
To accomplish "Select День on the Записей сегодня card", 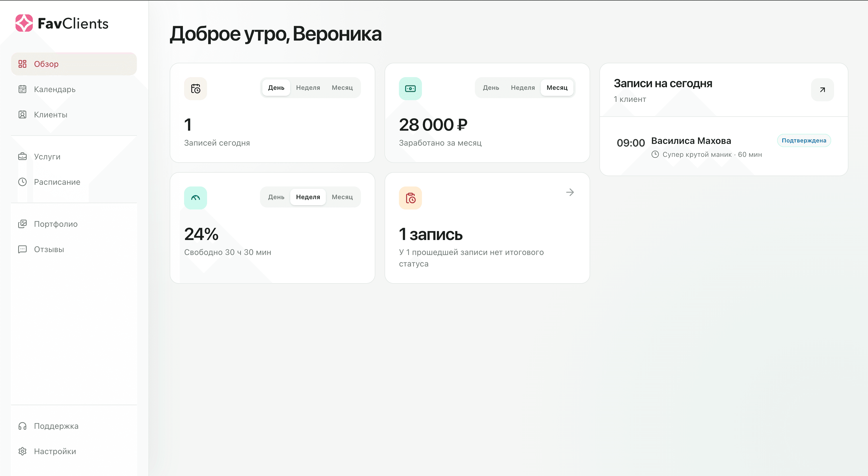I will pyautogui.click(x=276, y=88).
